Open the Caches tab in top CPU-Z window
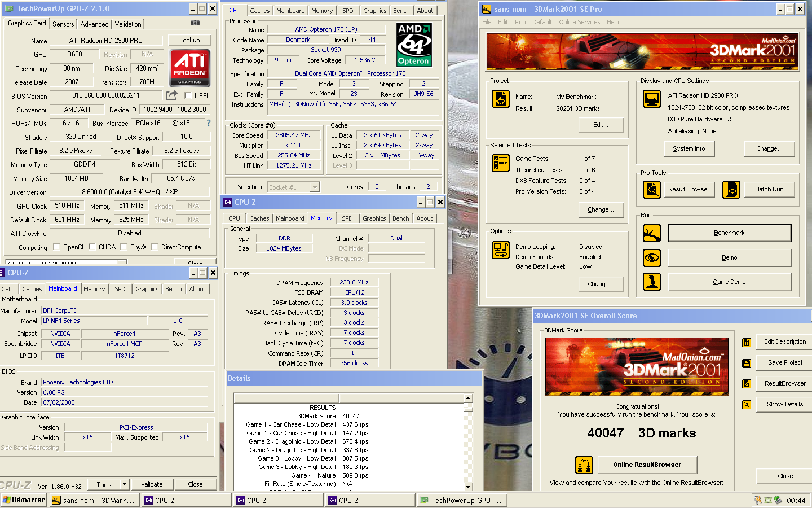Screen dimensions: 812x508 pos(259,11)
